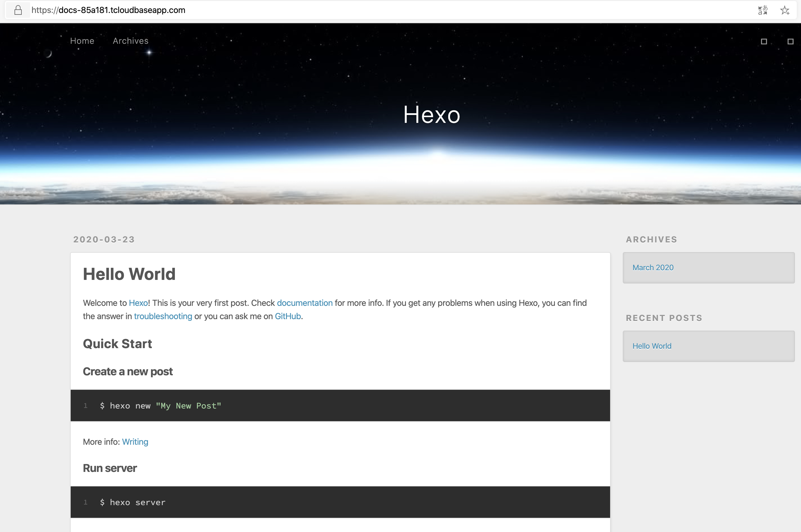801x532 pixels.
Task: Visit the troubleshooting link
Action: point(163,316)
